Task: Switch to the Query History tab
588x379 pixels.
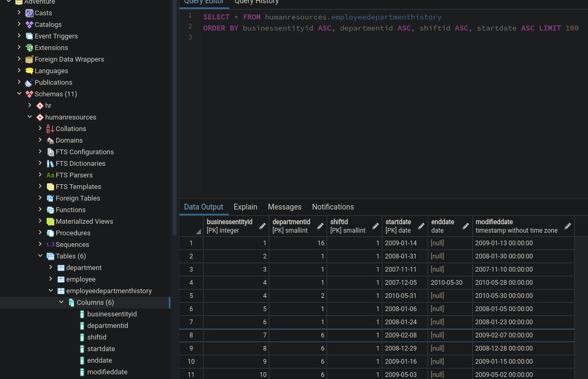Action: pos(256,3)
